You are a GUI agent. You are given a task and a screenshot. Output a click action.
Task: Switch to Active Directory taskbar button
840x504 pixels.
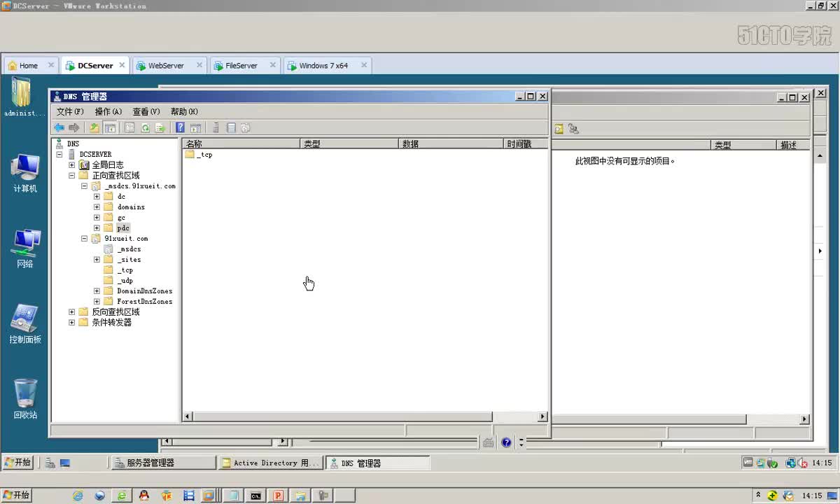269,463
